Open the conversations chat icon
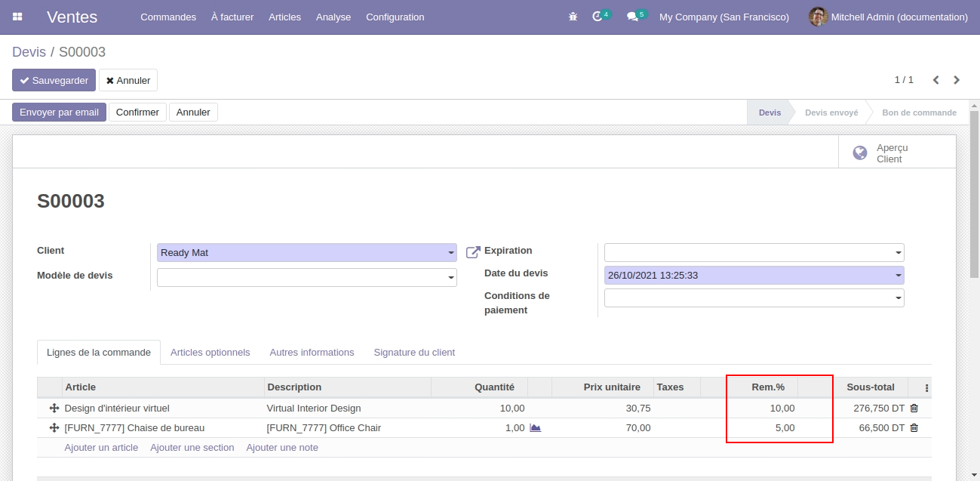Image resolution: width=980 pixels, height=481 pixels. click(x=632, y=17)
